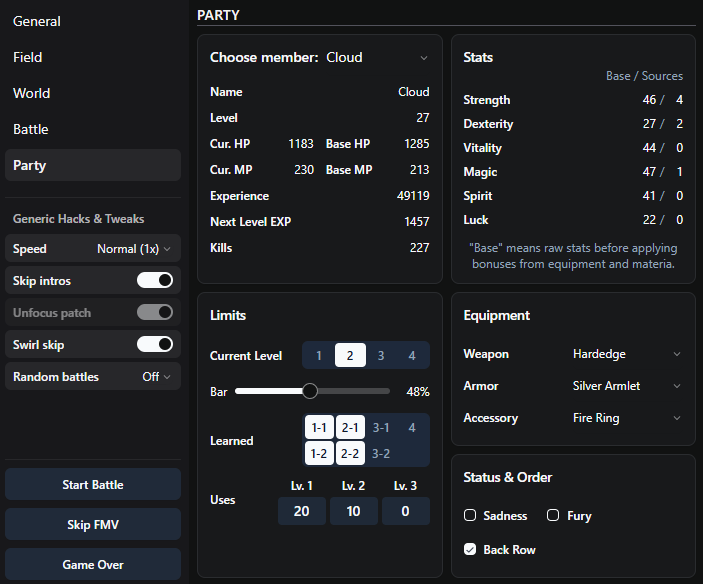Click the Base HP value 1285
The image size is (703, 584).
tap(417, 144)
